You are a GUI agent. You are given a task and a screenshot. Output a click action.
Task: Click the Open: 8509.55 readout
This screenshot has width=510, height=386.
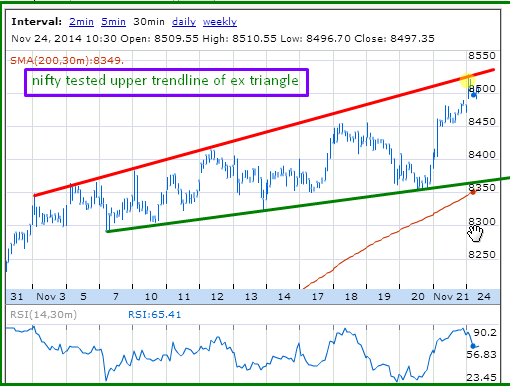tap(160, 39)
